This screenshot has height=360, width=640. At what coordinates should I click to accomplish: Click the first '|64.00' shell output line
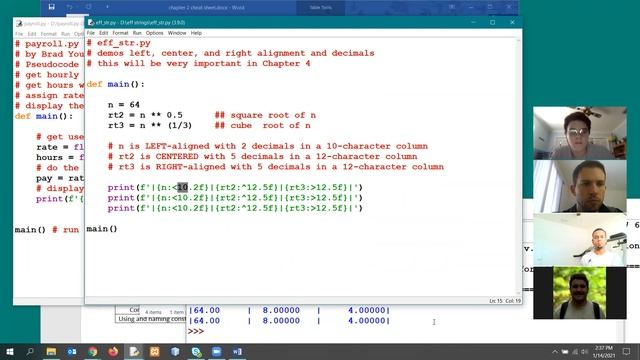(289, 310)
